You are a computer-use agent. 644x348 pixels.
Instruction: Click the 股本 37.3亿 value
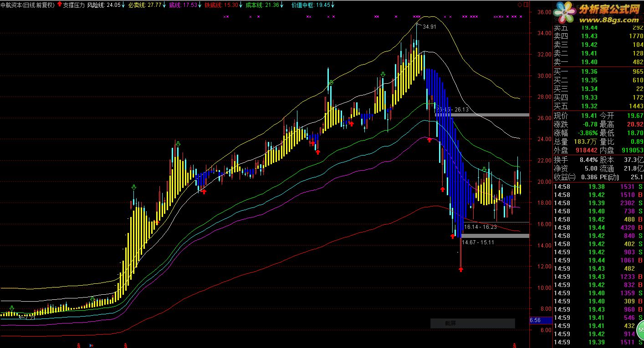point(634,160)
